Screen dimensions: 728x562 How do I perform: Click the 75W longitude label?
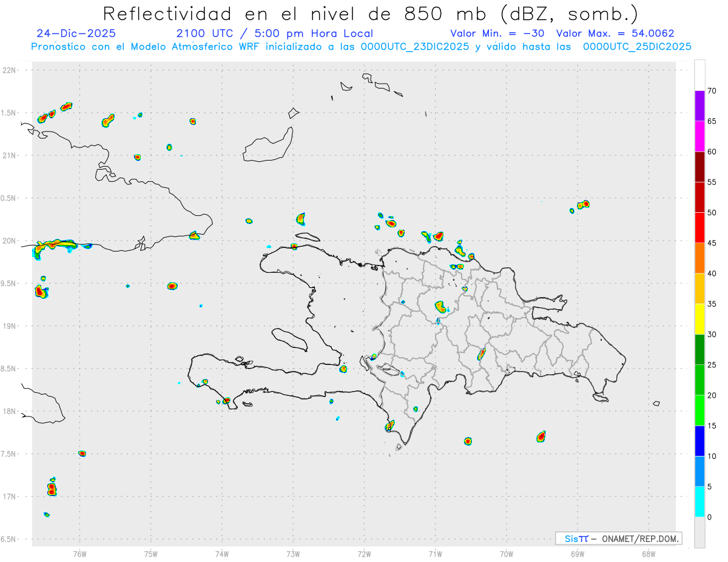(x=151, y=554)
